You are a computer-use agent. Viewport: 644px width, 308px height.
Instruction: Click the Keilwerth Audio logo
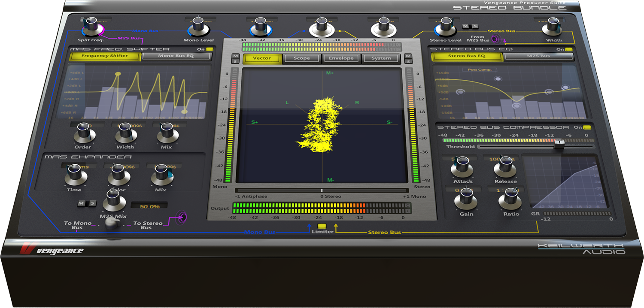pos(582,248)
